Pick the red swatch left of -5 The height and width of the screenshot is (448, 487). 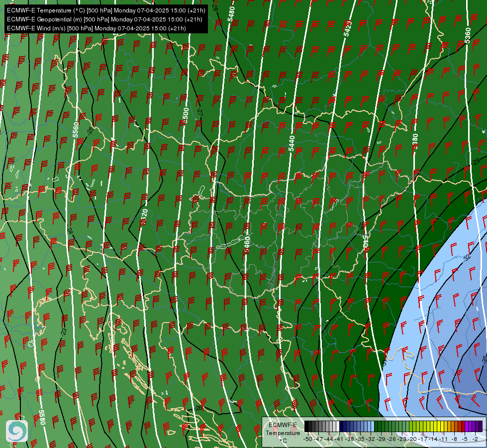pos(463,426)
